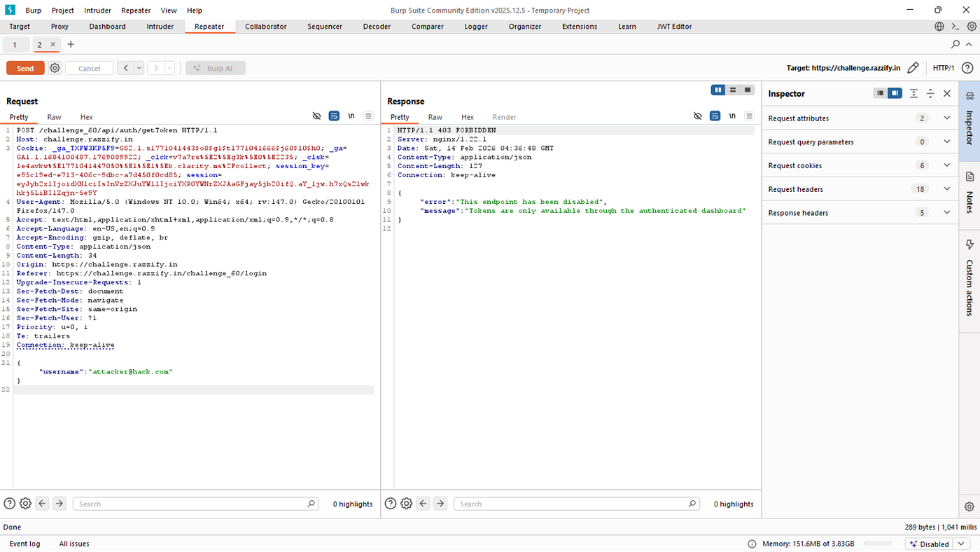Focus the Request search field
Viewport: 980px width, 552px height.
pos(197,504)
